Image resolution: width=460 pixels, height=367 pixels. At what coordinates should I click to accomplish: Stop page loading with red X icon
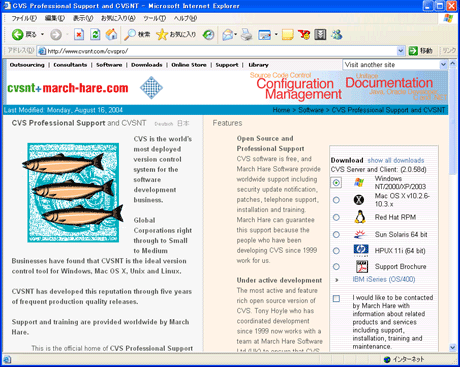pos(79,34)
